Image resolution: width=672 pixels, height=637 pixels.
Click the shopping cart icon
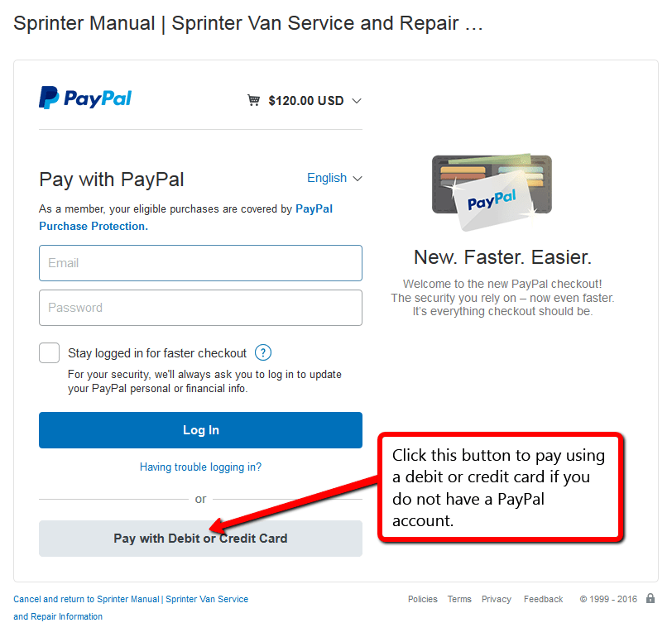254,100
